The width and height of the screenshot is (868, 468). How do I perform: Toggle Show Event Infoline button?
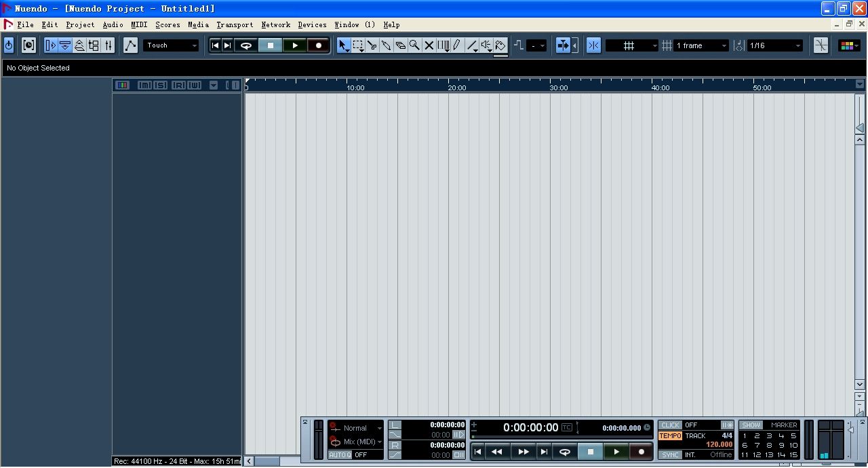(x=65, y=45)
